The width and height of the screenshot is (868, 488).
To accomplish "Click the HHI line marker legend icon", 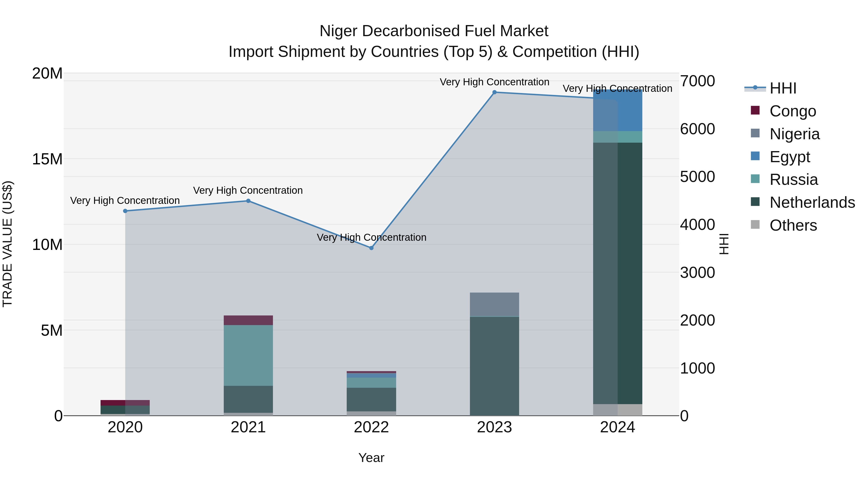I will pyautogui.click(x=755, y=87).
